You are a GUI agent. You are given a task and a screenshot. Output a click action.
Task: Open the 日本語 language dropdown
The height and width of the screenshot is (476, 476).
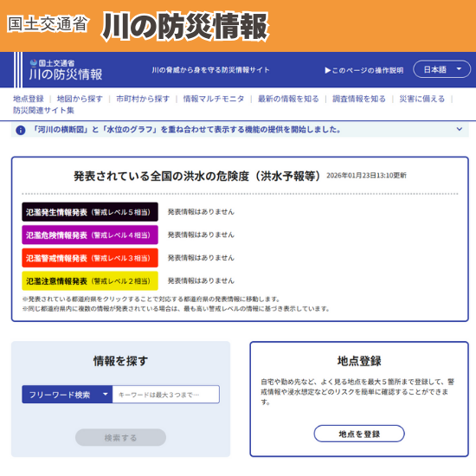pyautogui.click(x=441, y=69)
